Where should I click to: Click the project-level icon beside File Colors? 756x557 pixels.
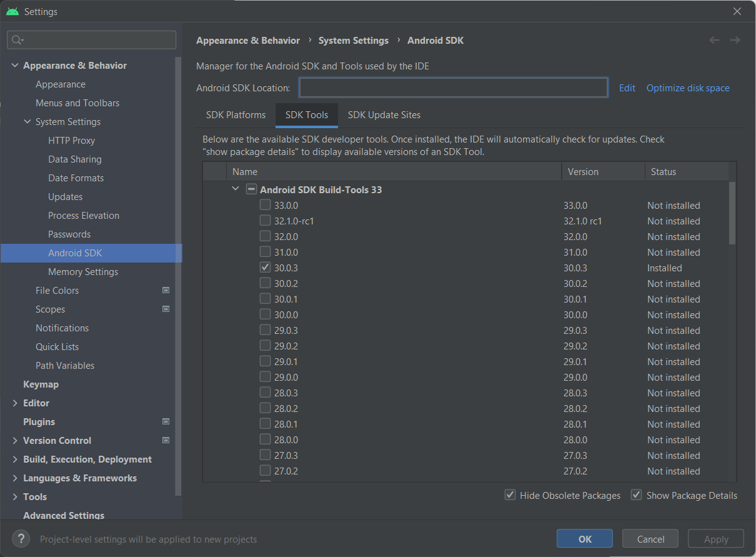click(166, 290)
